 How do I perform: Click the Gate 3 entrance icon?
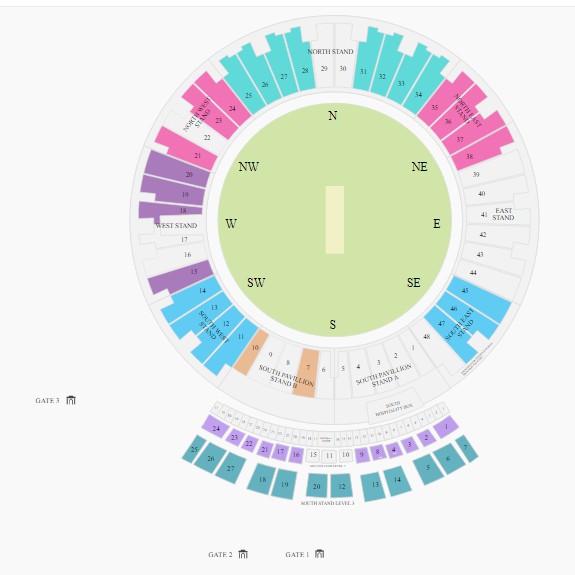[x=71, y=400]
